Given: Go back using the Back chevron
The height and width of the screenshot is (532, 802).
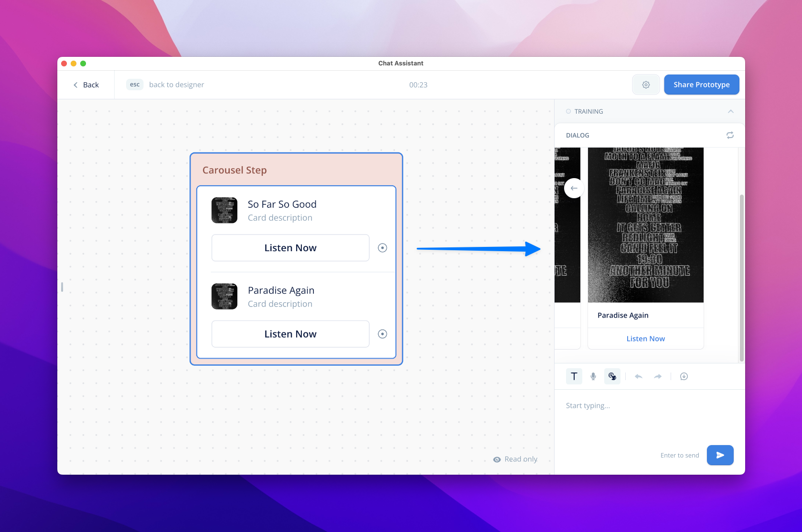Looking at the screenshot, I should tap(76, 85).
